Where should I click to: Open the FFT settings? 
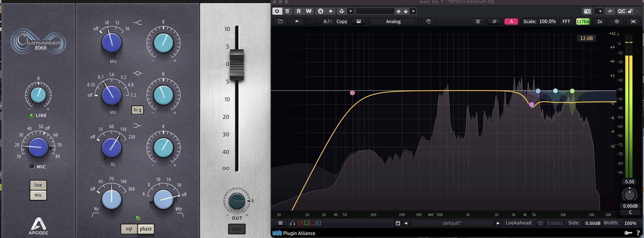point(566,21)
